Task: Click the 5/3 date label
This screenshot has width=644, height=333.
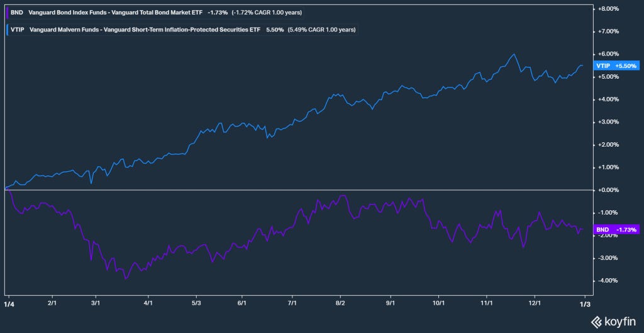Action: [x=196, y=303]
